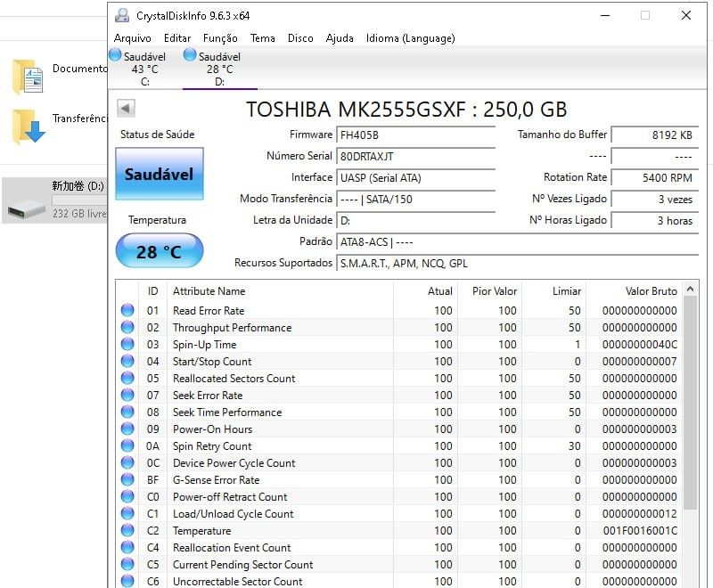Click the 28 °C temperature button

point(160,251)
